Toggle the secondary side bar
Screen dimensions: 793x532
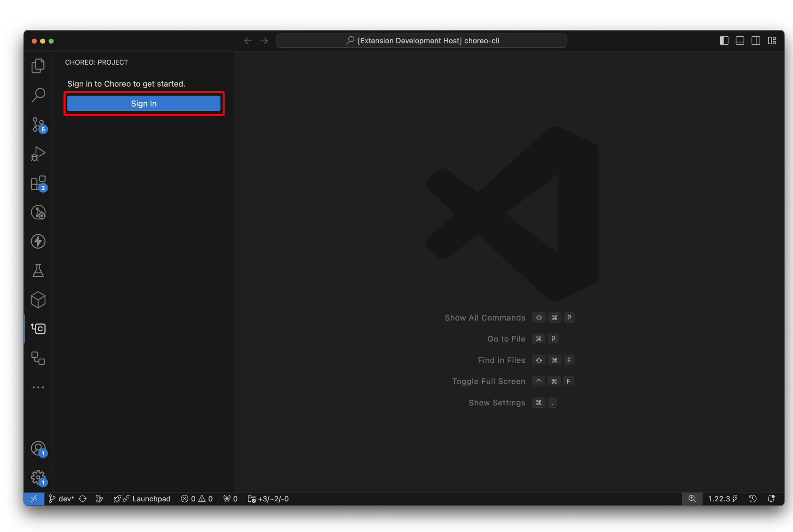coord(756,41)
